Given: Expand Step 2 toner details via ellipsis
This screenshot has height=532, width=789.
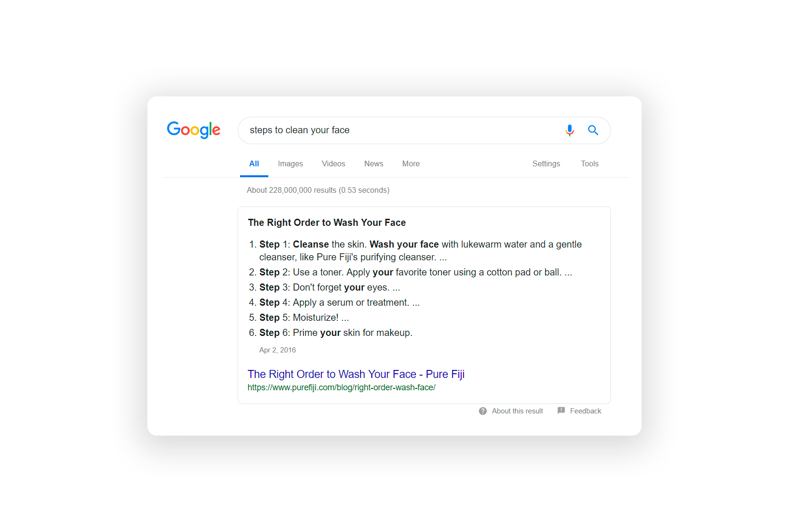Looking at the screenshot, I should 569,272.
